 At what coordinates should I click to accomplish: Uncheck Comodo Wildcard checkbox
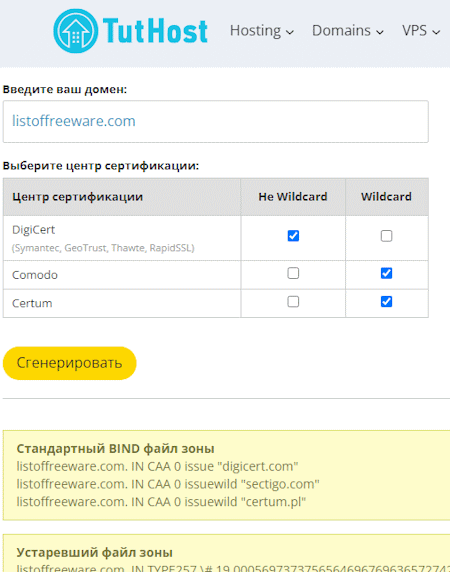tap(386, 273)
